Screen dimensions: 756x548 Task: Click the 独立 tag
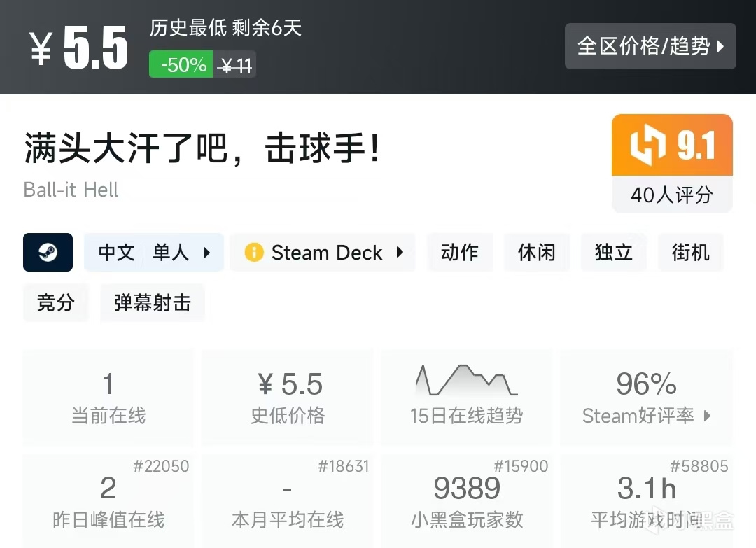tap(614, 252)
